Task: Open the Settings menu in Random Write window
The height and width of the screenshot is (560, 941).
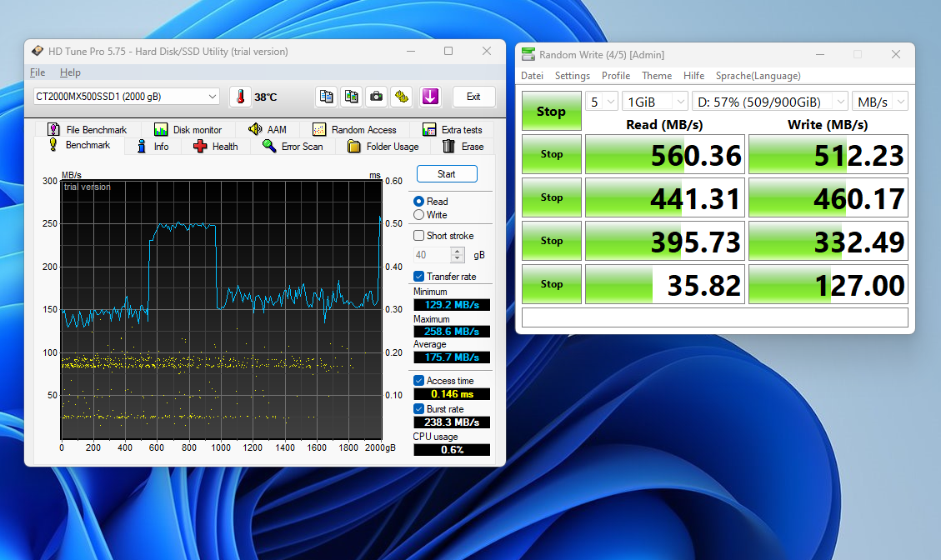Action: pyautogui.click(x=573, y=76)
